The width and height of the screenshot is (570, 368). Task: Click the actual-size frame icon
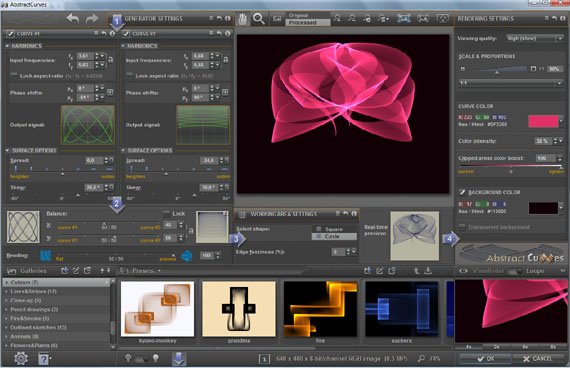click(x=422, y=18)
